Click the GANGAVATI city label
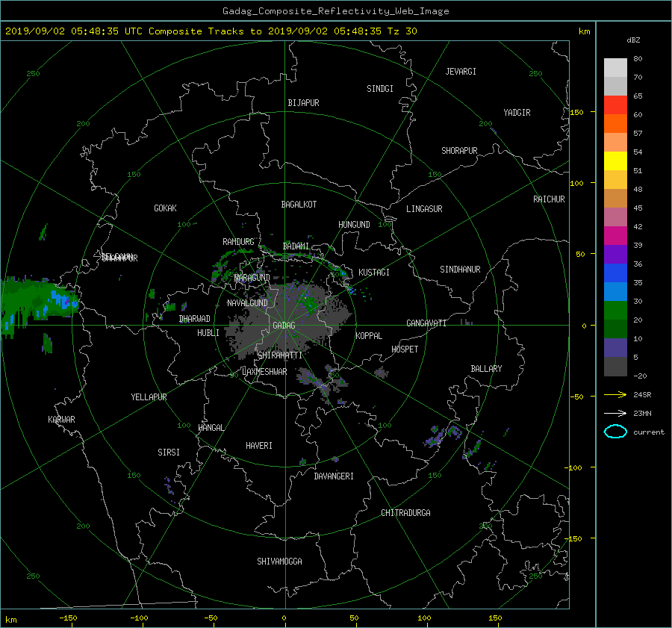672x628 pixels. click(x=426, y=323)
